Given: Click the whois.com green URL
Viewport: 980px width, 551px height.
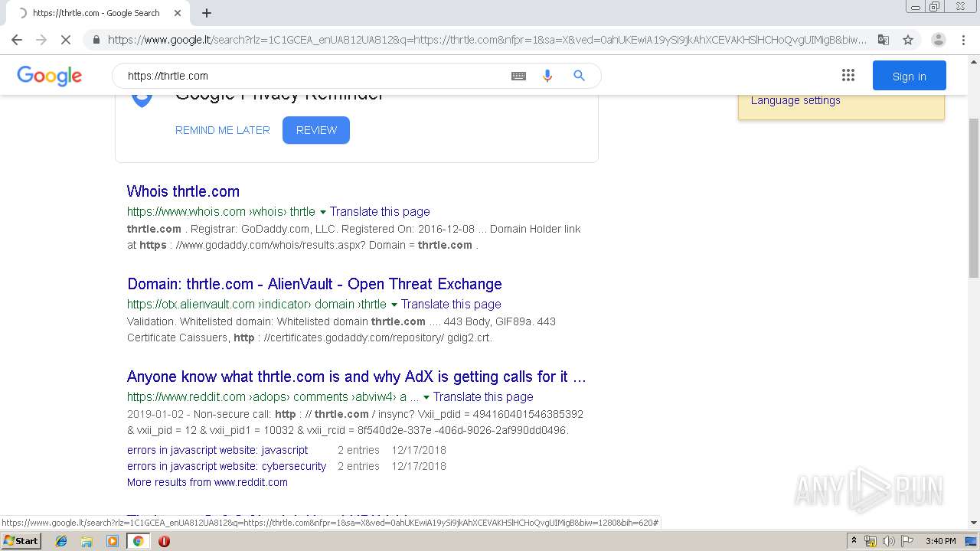Looking at the screenshot, I should (x=221, y=211).
